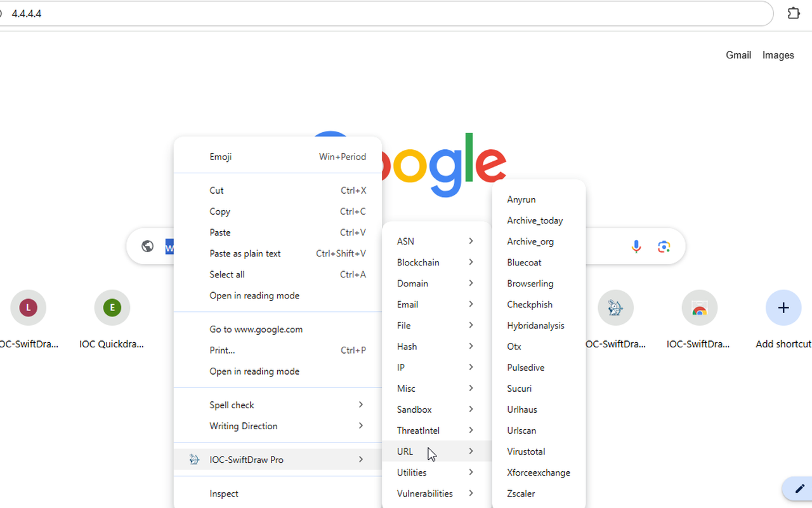Choose Print... in context menu
The image size is (812, 508).
278,350
